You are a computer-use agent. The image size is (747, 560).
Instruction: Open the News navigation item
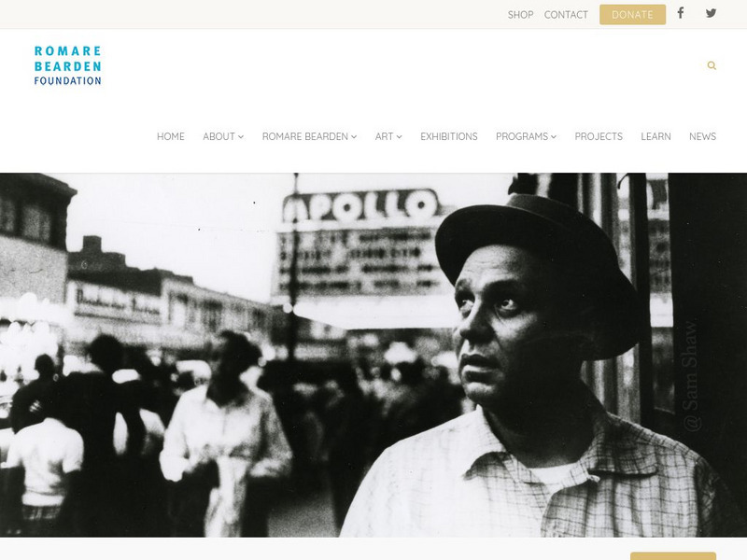[702, 136]
